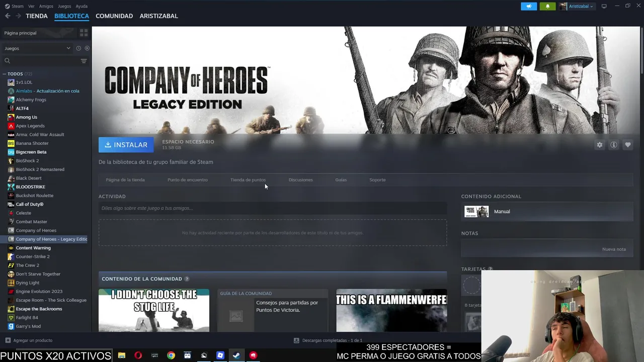Open Tarjetas help question icon
The width and height of the screenshot is (644, 362).
pyautogui.click(x=490, y=269)
